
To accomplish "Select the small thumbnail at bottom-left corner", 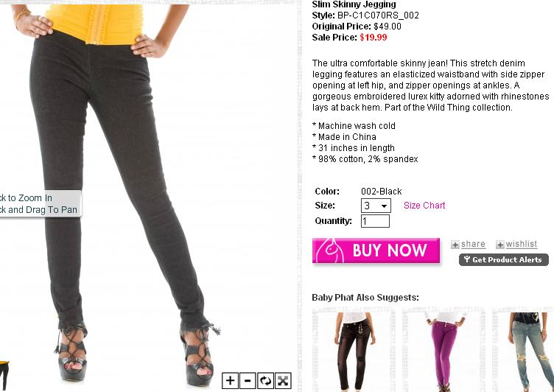I will point(4,376).
